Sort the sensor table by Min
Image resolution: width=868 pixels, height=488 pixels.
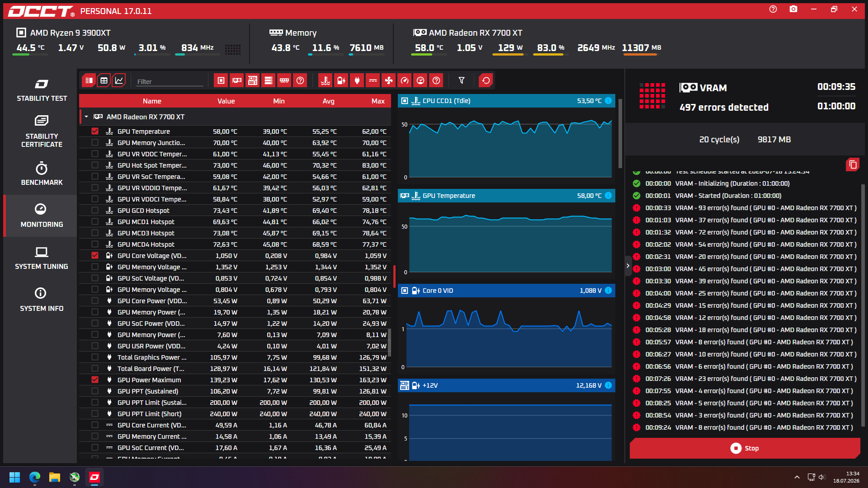point(279,101)
